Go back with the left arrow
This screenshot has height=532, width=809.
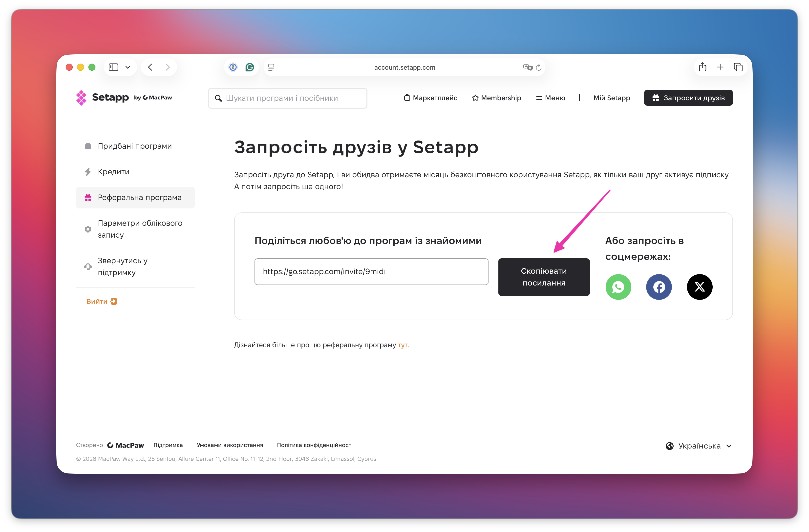click(150, 67)
